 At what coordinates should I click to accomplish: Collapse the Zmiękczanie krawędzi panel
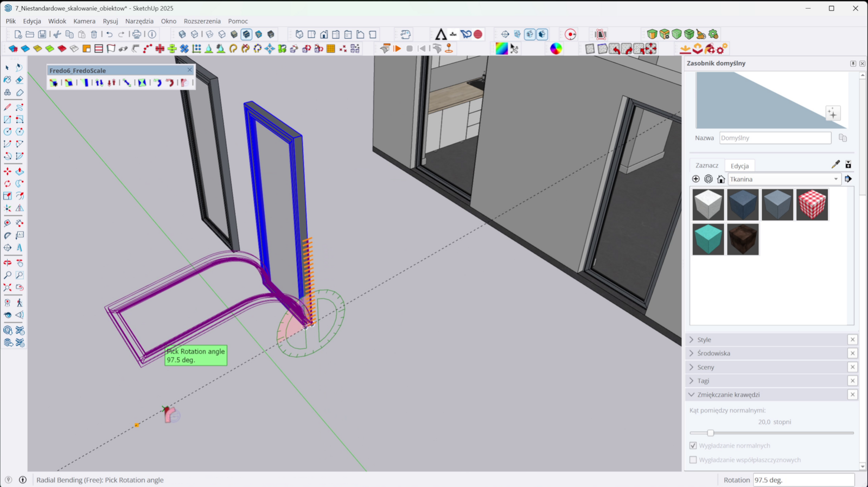[728, 395]
